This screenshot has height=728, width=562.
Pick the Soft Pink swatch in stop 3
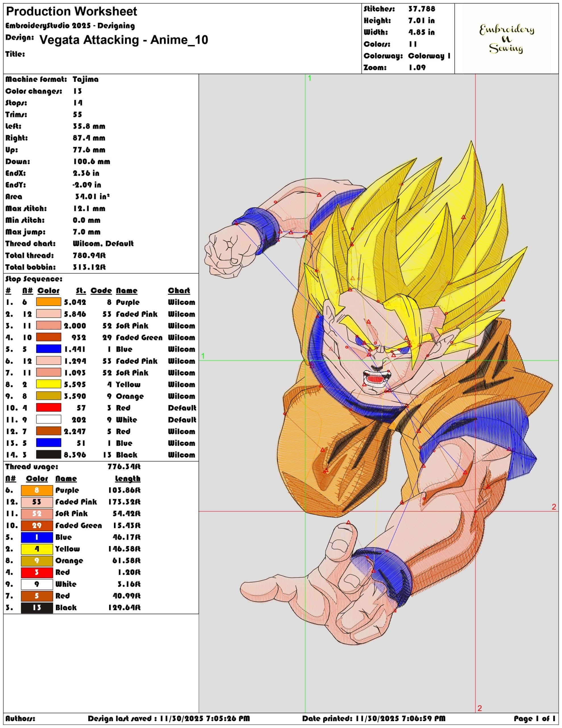[x=49, y=325]
